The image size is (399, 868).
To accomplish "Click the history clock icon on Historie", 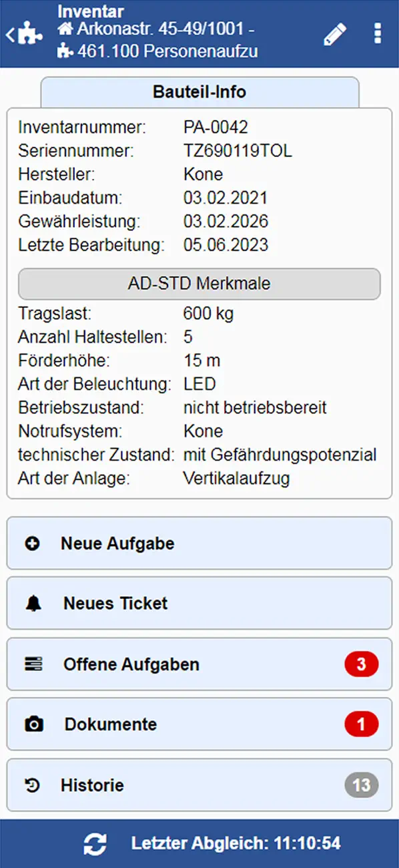I will (x=32, y=785).
